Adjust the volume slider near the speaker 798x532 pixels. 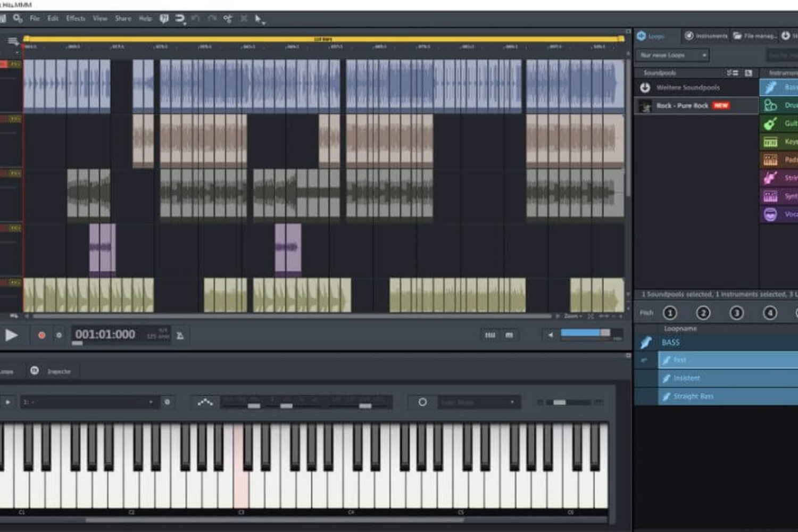pyautogui.click(x=585, y=334)
